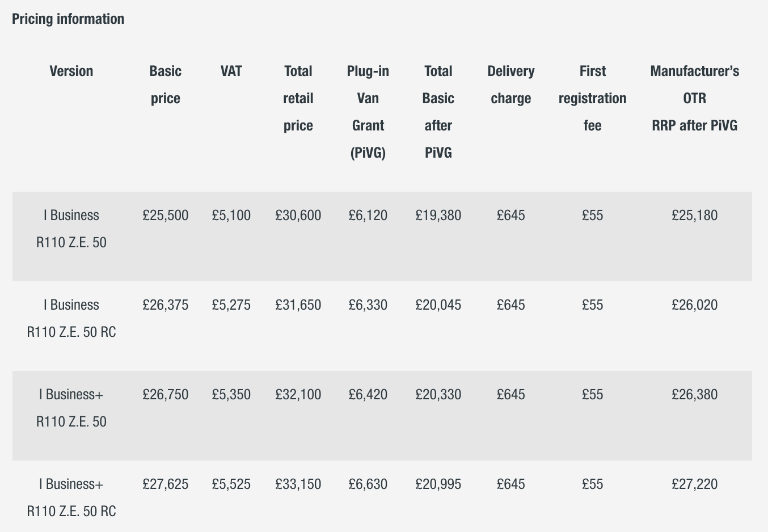Click the £19,380 total after PiVG
Screen dimensions: 768x532
[438, 216]
